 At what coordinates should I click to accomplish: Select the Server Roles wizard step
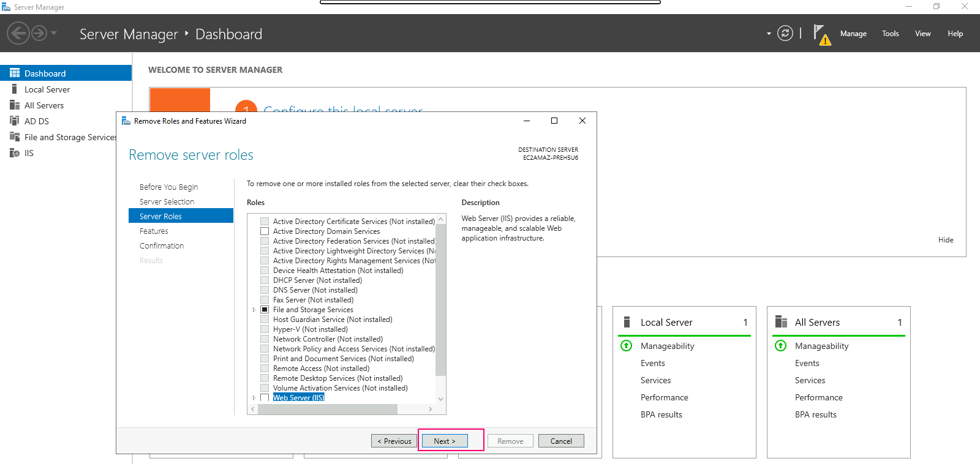click(x=181, y=216)
